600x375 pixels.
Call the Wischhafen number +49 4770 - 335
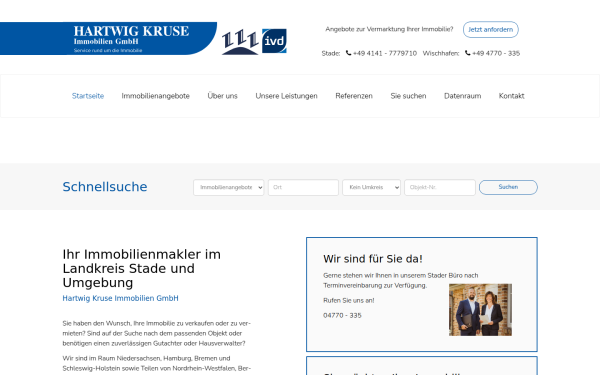click(496, 53)
